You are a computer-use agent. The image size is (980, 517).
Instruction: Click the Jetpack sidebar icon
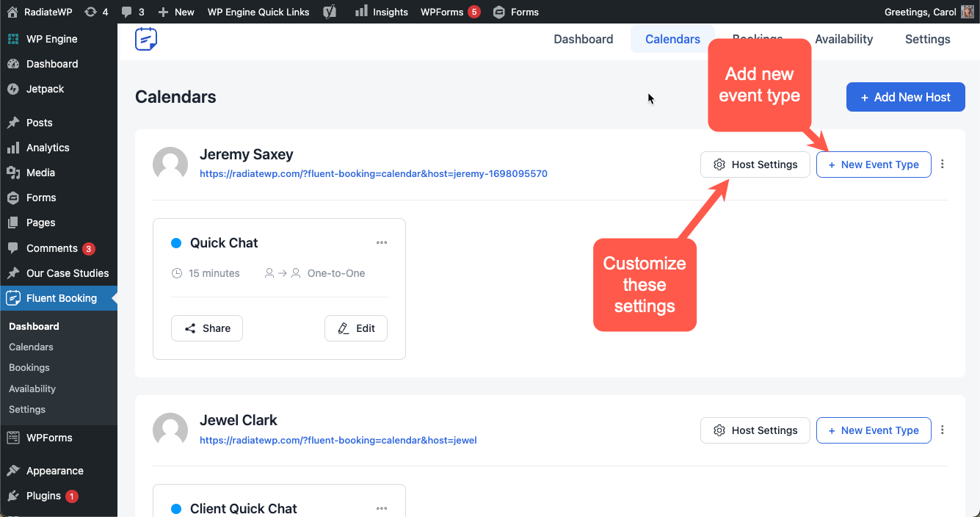click(x=13, y=89)
